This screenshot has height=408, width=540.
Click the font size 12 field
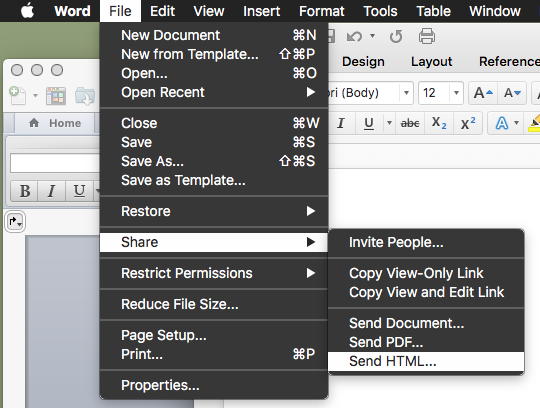434,93
